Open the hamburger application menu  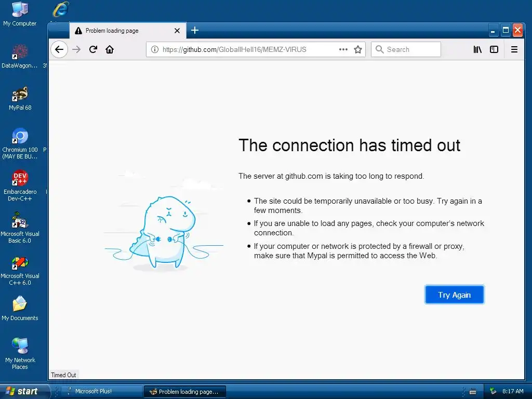point(514,49)
